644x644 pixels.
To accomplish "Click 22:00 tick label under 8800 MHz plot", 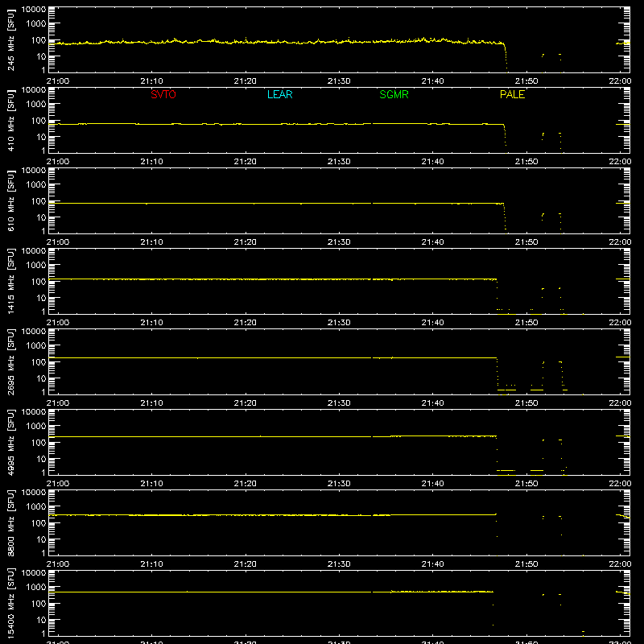I will click(620, 564).
